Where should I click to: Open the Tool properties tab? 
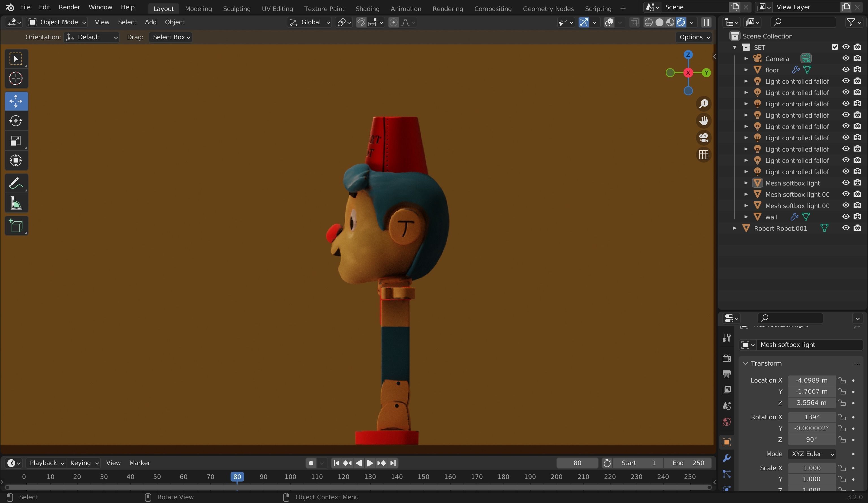point(727,338)
